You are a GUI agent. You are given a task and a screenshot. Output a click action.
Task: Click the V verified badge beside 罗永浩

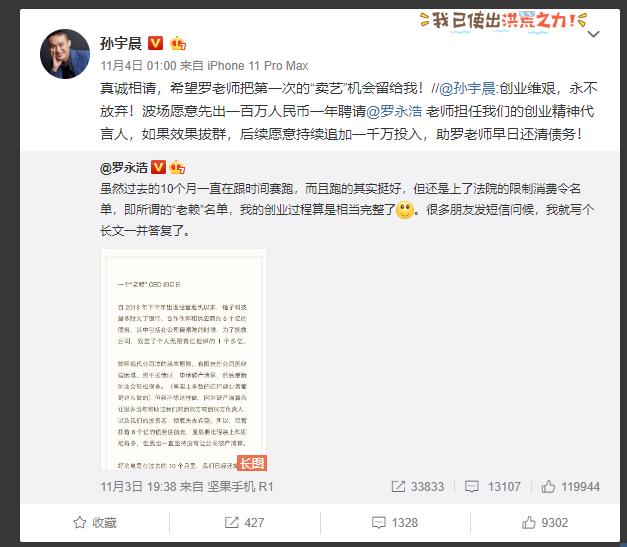tap(158, 167)
